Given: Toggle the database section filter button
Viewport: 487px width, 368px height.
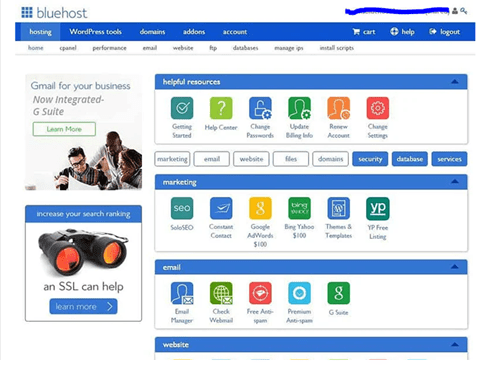Looking at the screenshot, I should tap(410, 159).
